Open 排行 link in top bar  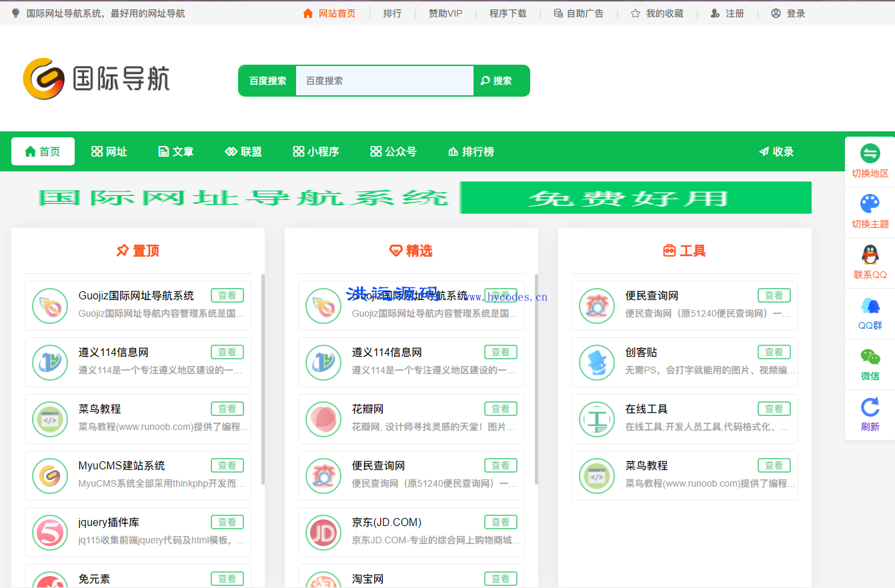[392, 13]
